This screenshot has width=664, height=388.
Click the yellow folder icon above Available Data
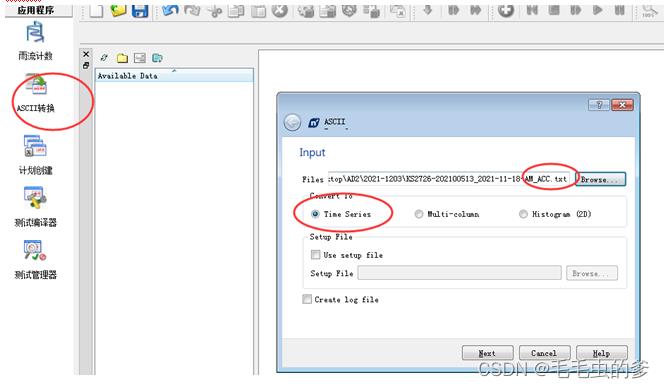(122, 58)
